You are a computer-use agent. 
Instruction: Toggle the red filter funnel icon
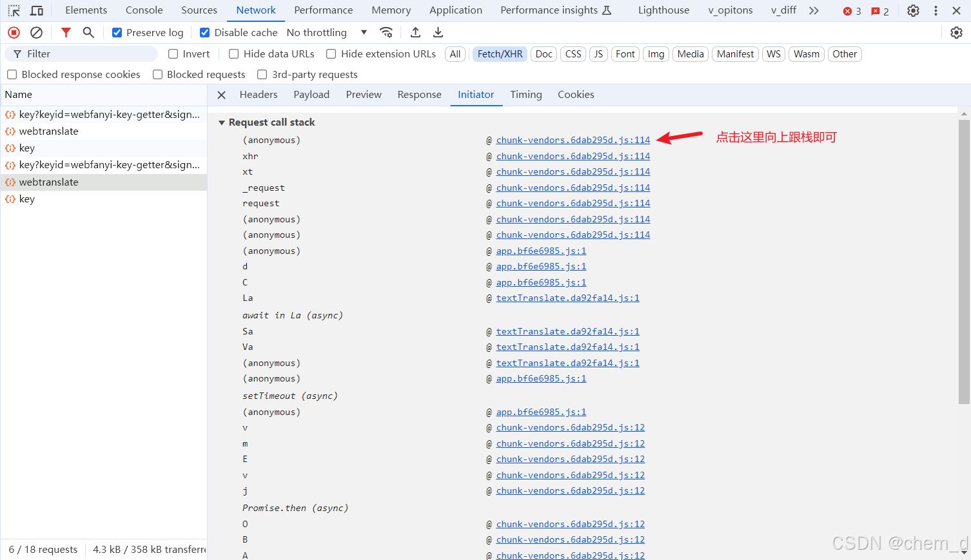coord(66,32)
